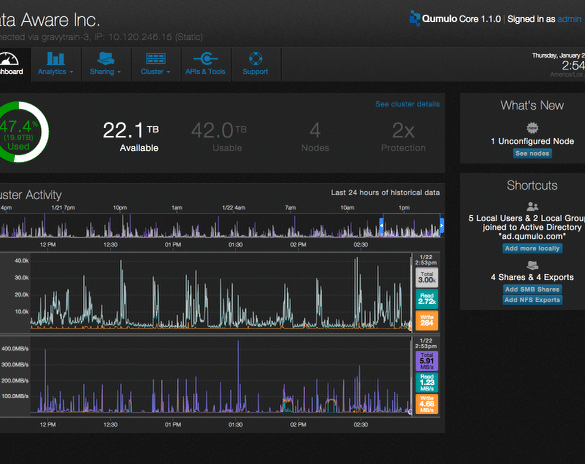
Task: Click the IOPS activity chart area
Action: pos(221,292)
